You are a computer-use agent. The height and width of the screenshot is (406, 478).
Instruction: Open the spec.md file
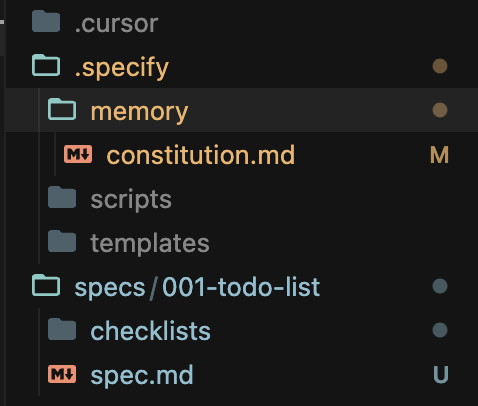click(x=142, y=375)
